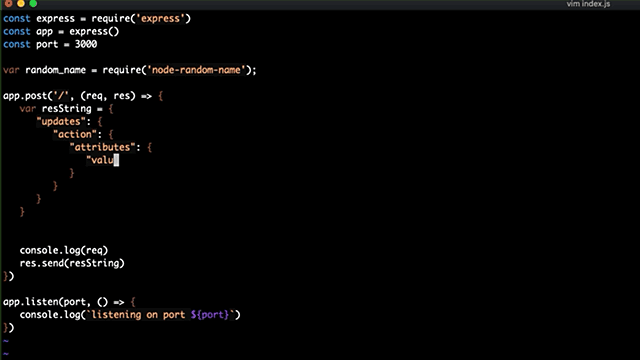640x360 pixels.
Task: Click the closing brace of resString object
Action: click(22, 212)
